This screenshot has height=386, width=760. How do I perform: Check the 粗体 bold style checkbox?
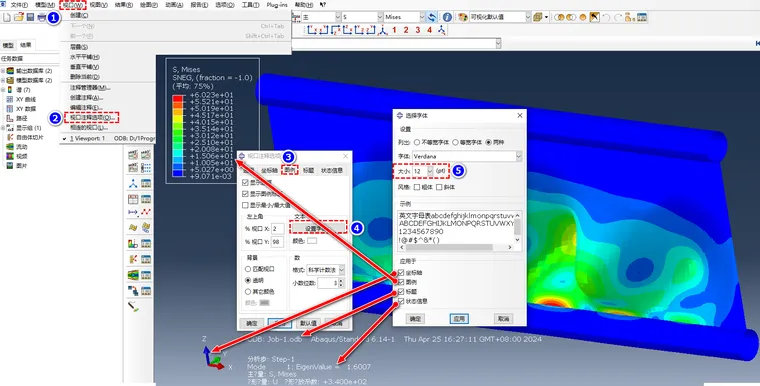click(417, 187)
